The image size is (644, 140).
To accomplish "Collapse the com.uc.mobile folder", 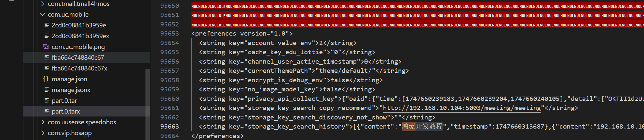I will [x=43, y=14].
